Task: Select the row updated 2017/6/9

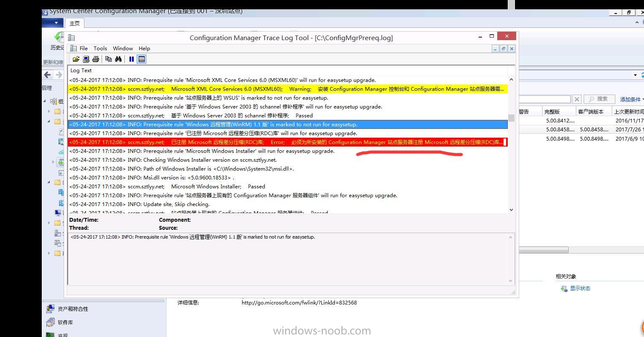Action: tap(581, 139)
